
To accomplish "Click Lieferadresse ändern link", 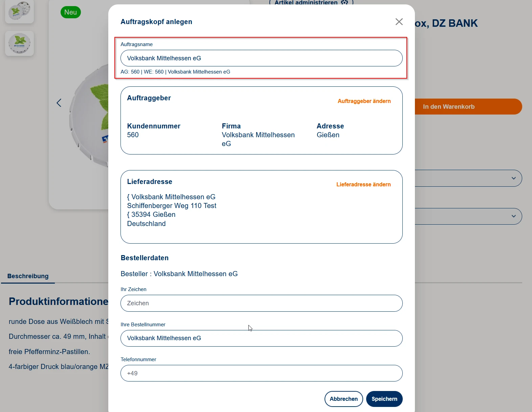I will click(x=363, y=184).
